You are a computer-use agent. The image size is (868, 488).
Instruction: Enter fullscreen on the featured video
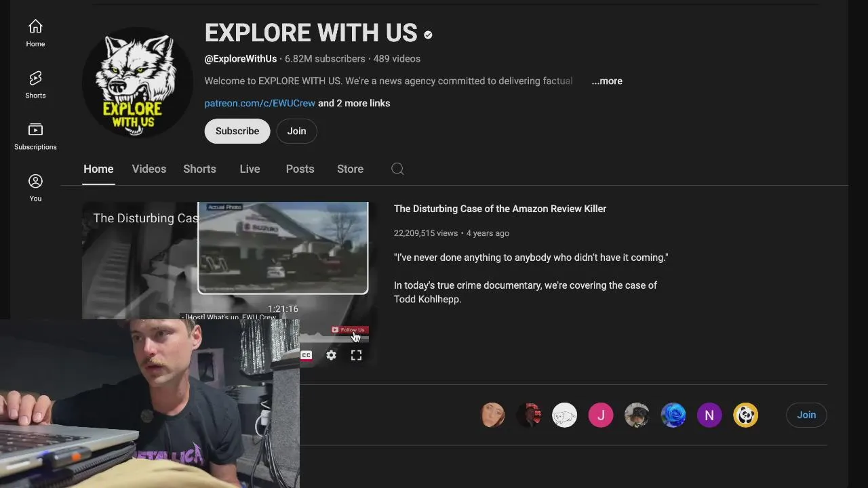(356, 355)
